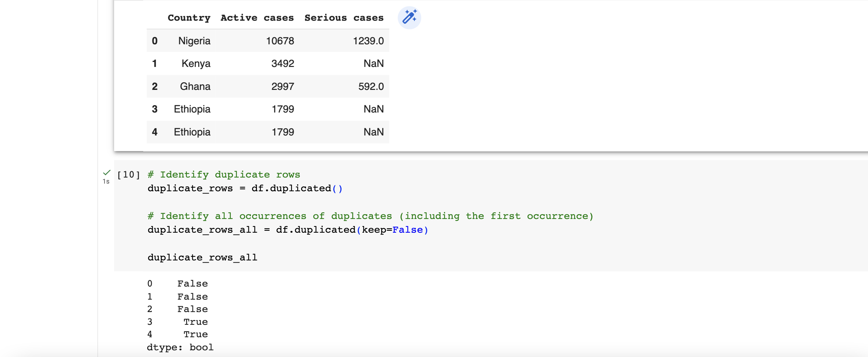Click the output line '2 False'

(177, 309)
